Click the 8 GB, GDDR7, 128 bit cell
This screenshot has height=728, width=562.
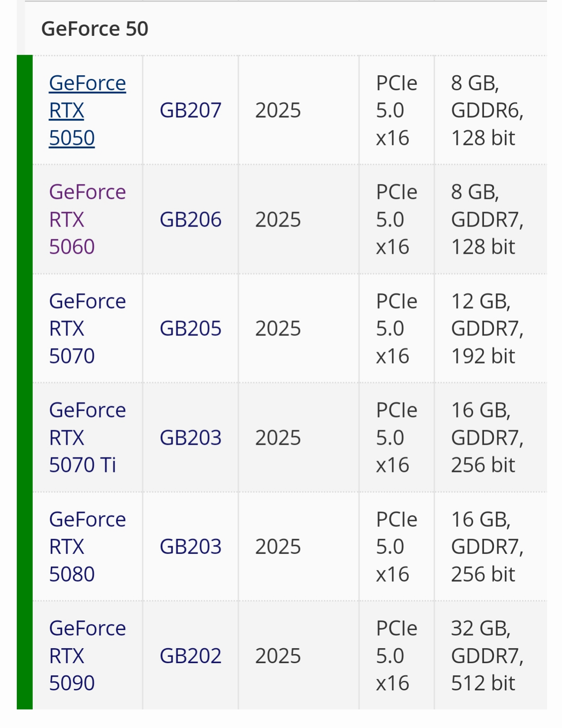(x=487, y=220)
